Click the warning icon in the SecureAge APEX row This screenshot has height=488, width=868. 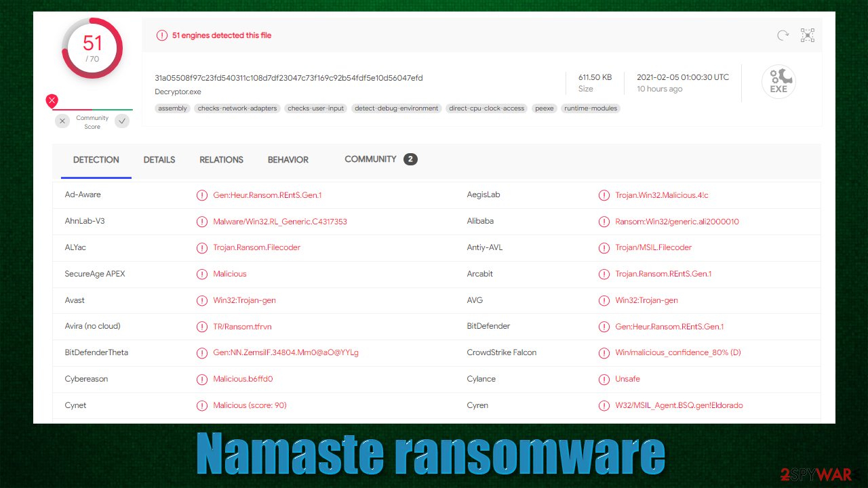click(x=201, y=274)
